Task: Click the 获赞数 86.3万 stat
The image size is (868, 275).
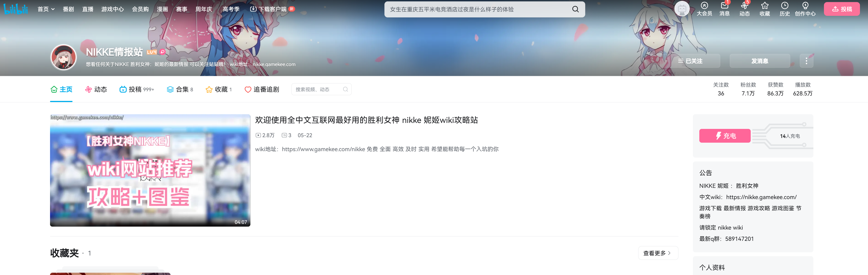Action: point(775,89)
